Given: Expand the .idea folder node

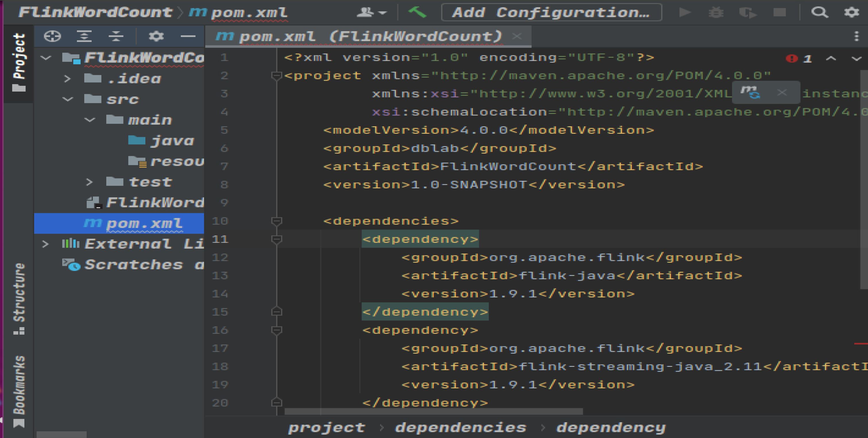Looking at the screenshot, I should tap(68, 79).
